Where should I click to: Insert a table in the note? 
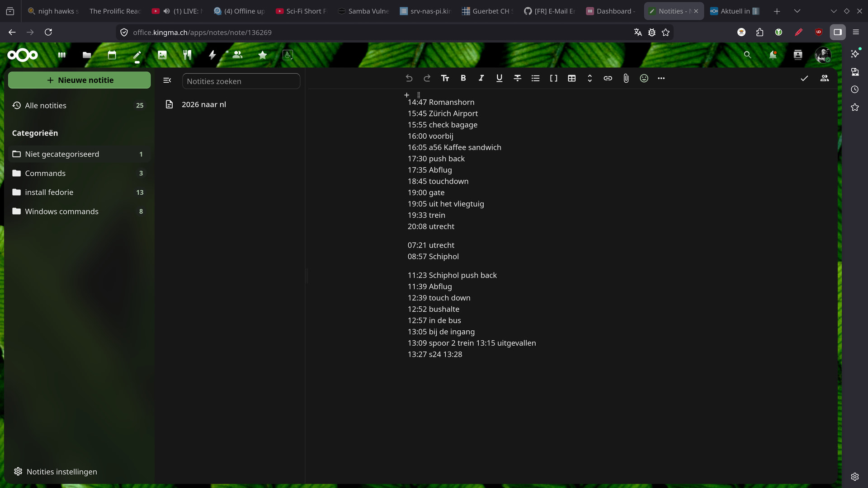[571, 78]
